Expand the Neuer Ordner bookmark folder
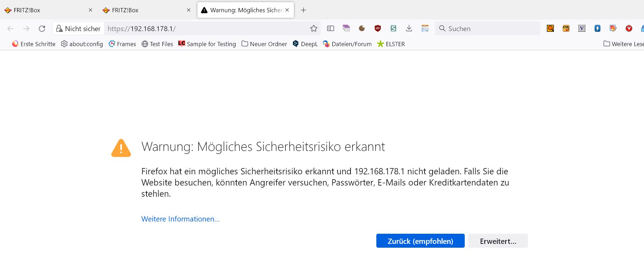The height and width of the screenshot is (276, 644). pos(264,44)
